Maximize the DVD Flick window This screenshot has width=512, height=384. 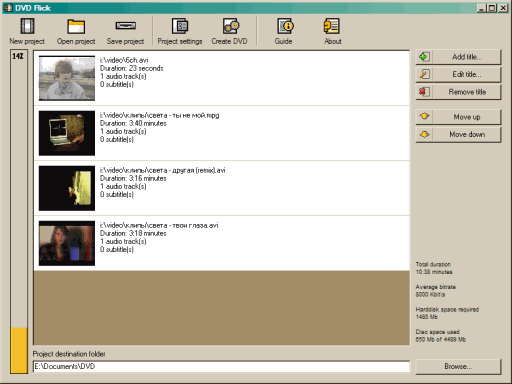point(492,8)
